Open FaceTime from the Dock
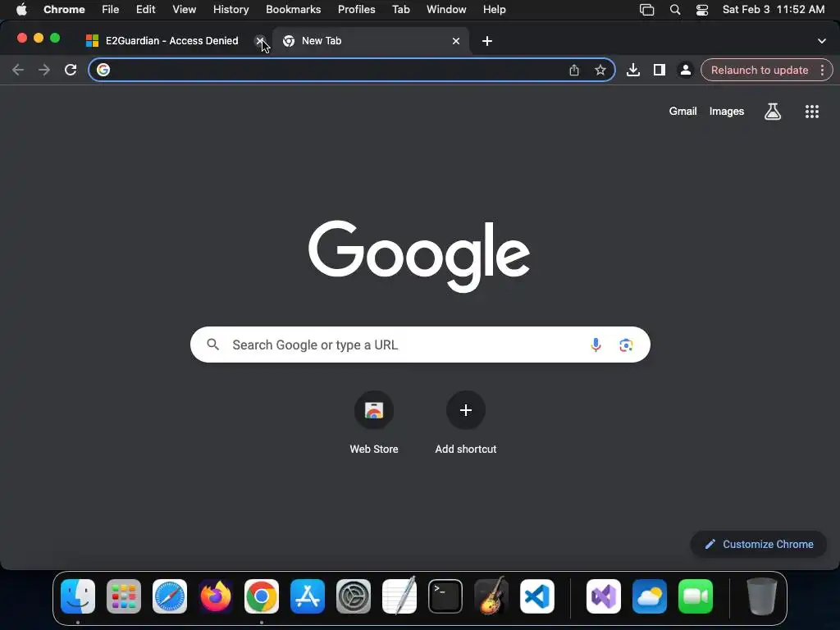This screenshot has height=630, width=840. (696, 596)
